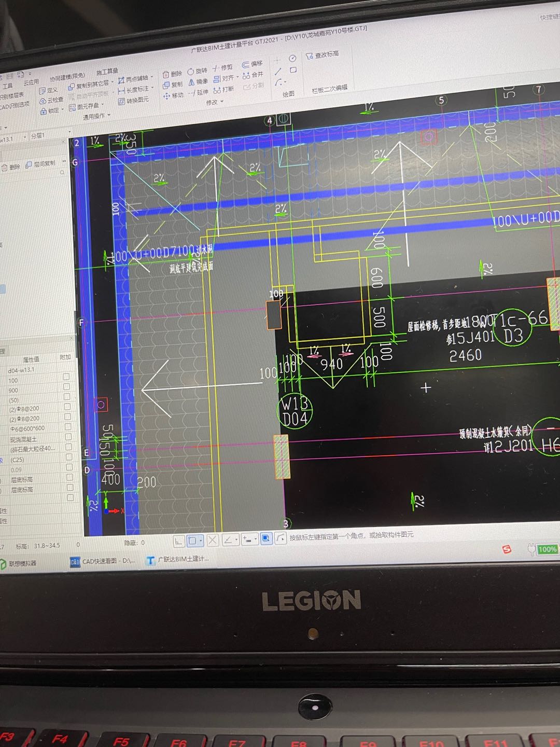Close the properties panel
The height and width of the screenshot is (747, 560).
point(72,338)
